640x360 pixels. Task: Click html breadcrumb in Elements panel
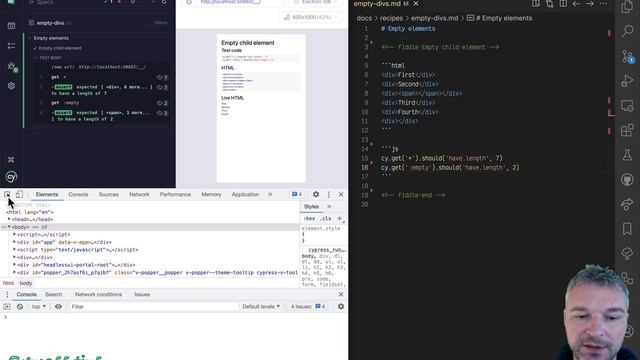click(8, 283)
